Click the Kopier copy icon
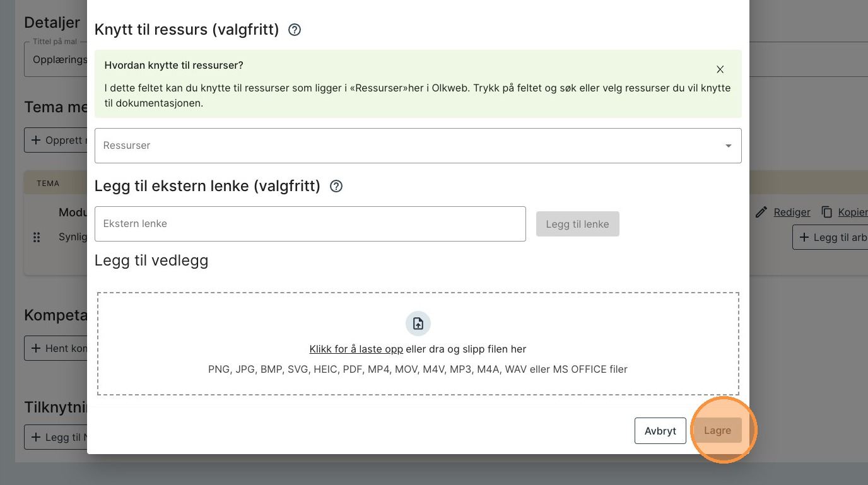Screen dimensions: 868x485 click(826, 212)
